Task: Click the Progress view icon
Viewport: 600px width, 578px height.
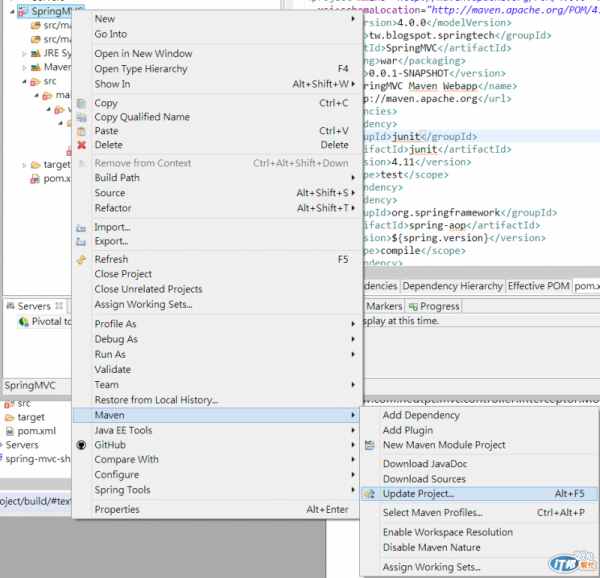Action: (413, 306)
